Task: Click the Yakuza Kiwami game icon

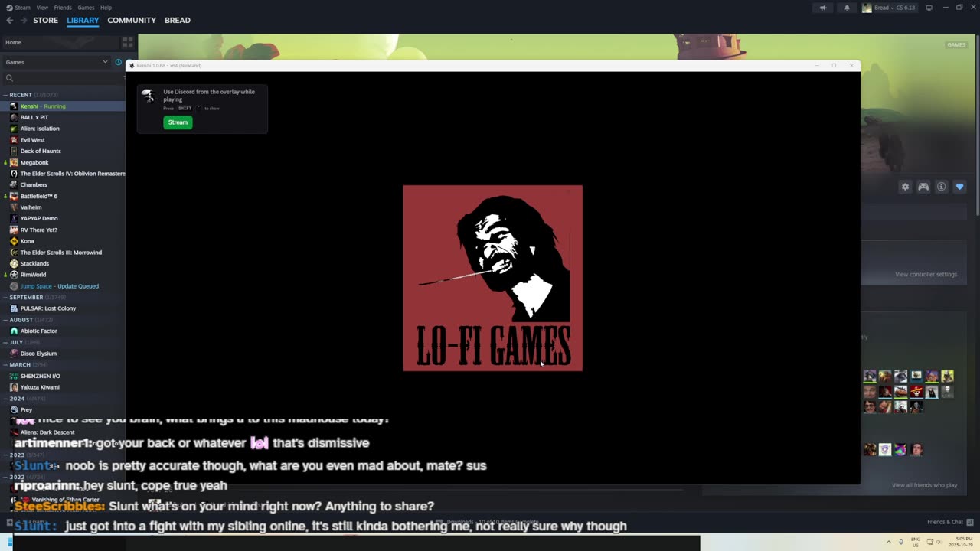Action: (x=14, y=387)
